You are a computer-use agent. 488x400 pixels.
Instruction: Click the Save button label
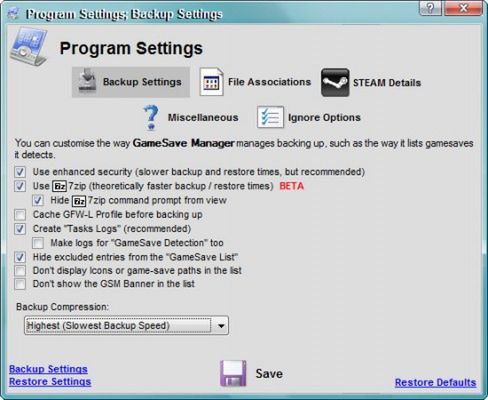click(x=269, y=374)
